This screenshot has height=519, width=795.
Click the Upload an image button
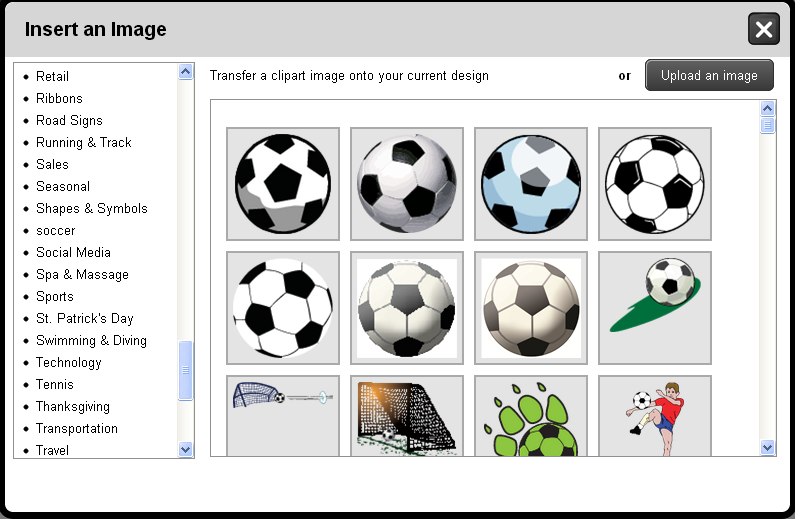point(709,75)
